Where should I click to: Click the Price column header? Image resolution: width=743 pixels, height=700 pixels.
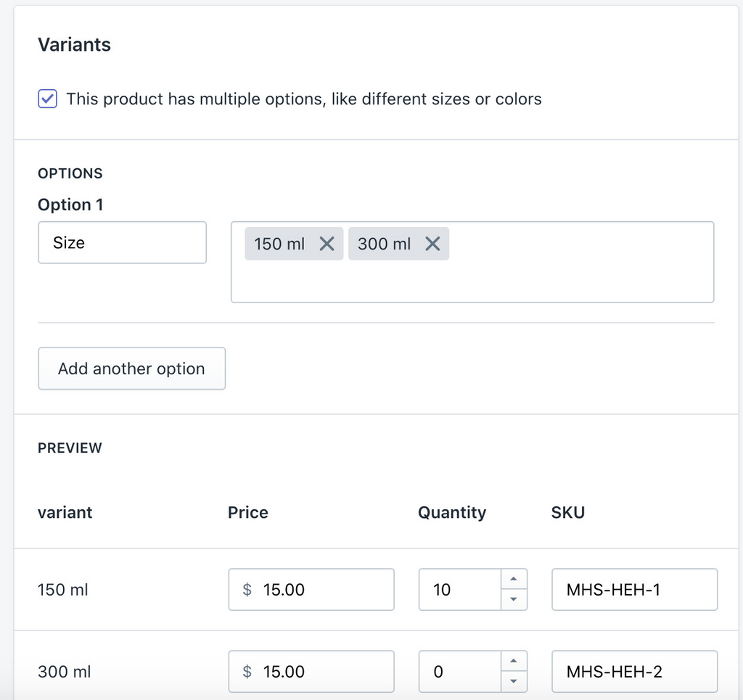click(247, 512)
